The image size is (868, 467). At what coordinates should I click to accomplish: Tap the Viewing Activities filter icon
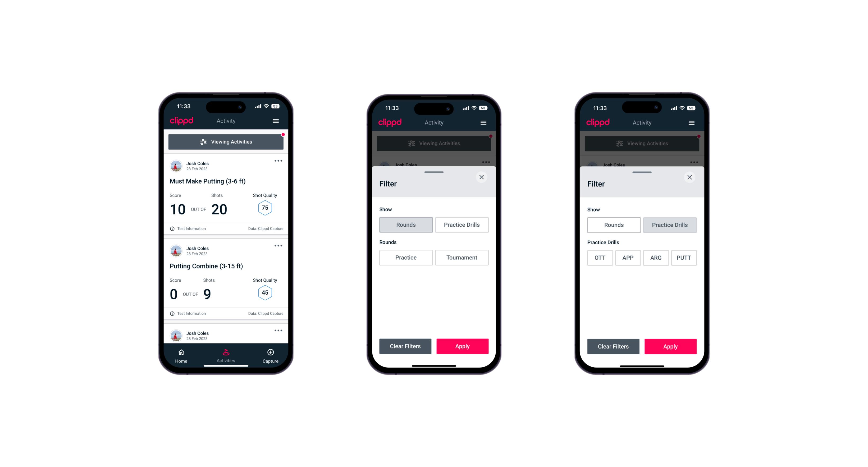(x=203, y=143)
